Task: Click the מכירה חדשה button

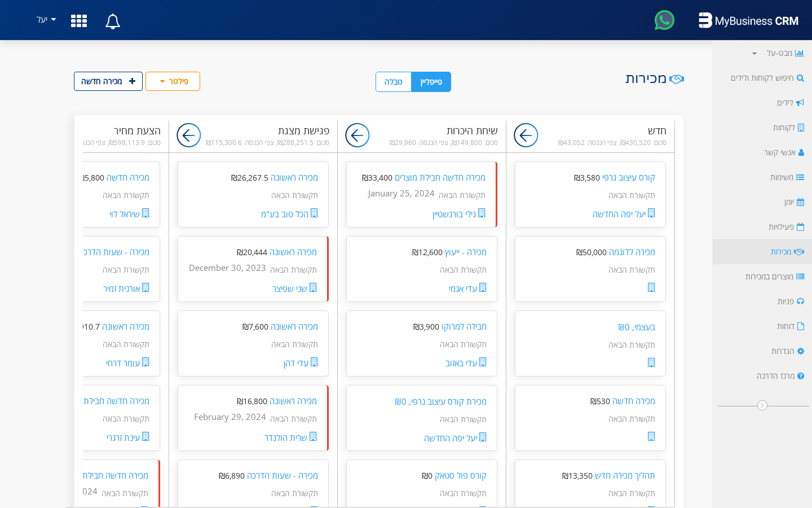Action: 108,81
